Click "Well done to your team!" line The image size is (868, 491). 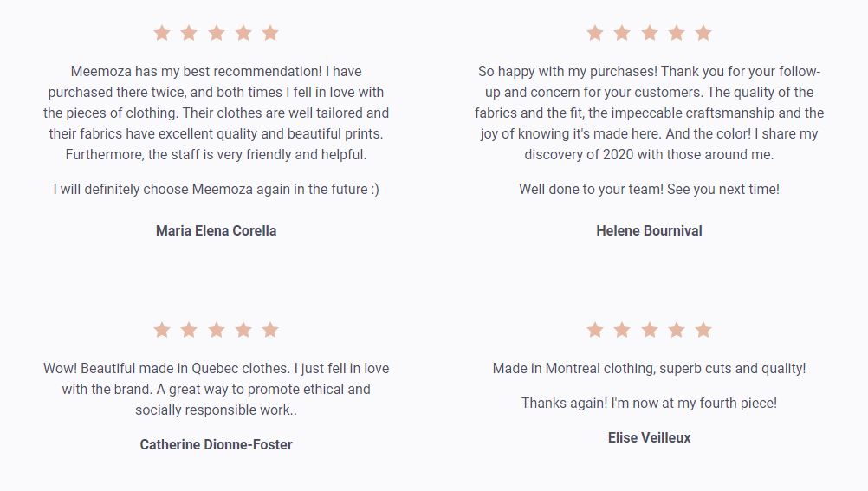click(x=649, y=189)
